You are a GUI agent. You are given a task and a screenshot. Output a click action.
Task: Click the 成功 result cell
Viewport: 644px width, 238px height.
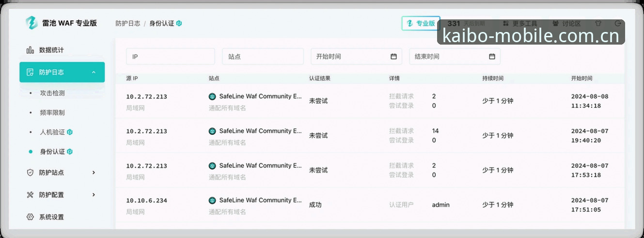(315, 205)
